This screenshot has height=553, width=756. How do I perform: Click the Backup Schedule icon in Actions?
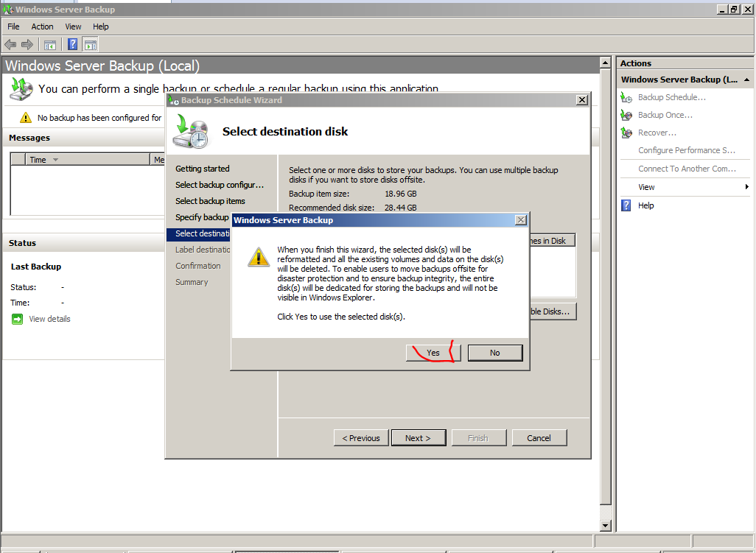pos(626,98)
